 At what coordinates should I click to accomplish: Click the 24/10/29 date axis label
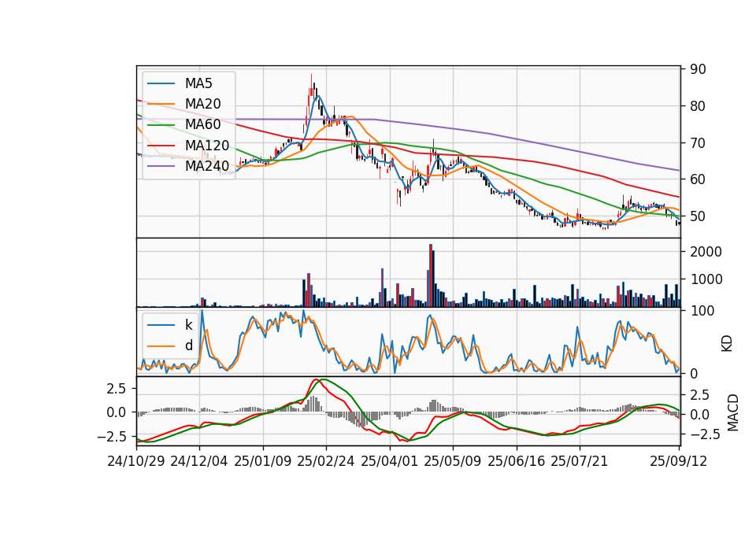tap(136, 461)
